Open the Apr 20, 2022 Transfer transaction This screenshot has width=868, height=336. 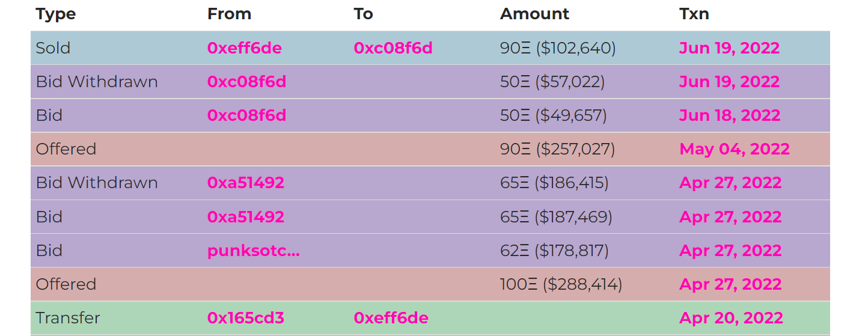730,318
